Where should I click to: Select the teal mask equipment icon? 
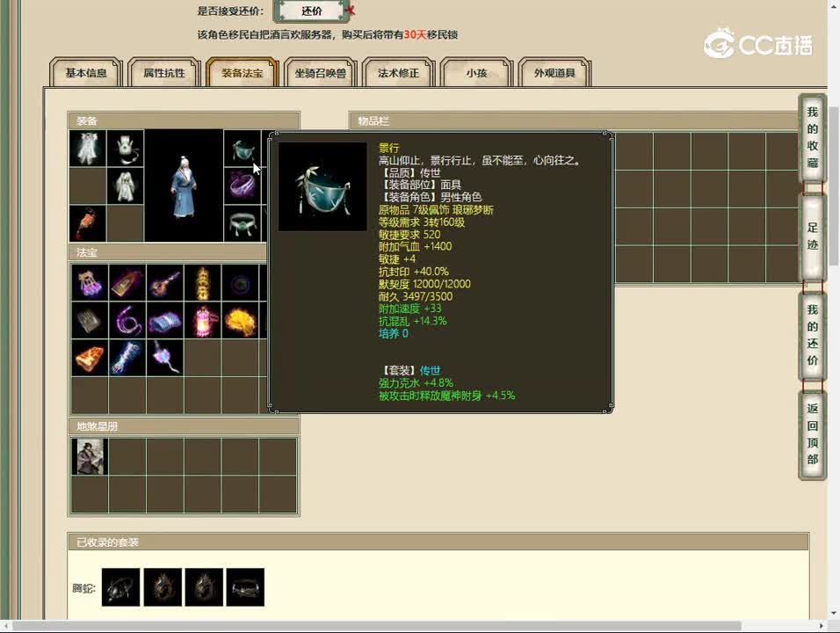(x=243, y=148)
